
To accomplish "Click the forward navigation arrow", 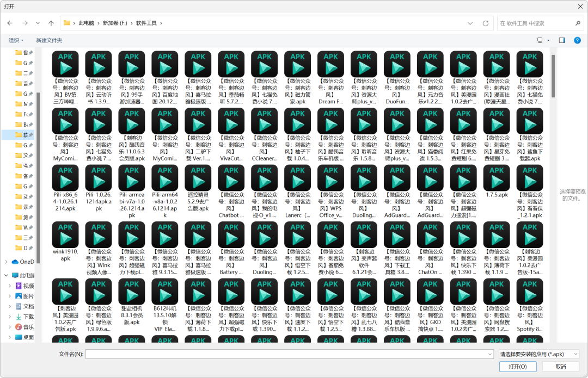I will pyautogui.click(x=24, y=23).
